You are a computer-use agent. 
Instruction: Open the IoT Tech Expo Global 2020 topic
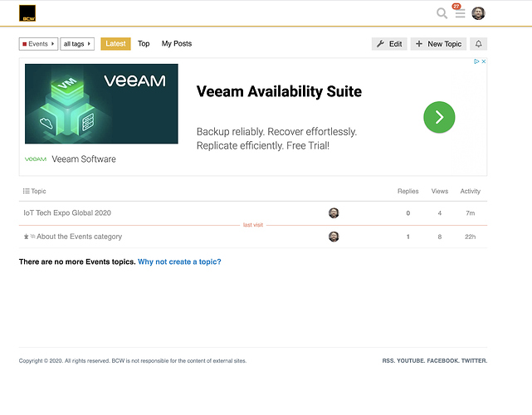[x=67, y=213]
